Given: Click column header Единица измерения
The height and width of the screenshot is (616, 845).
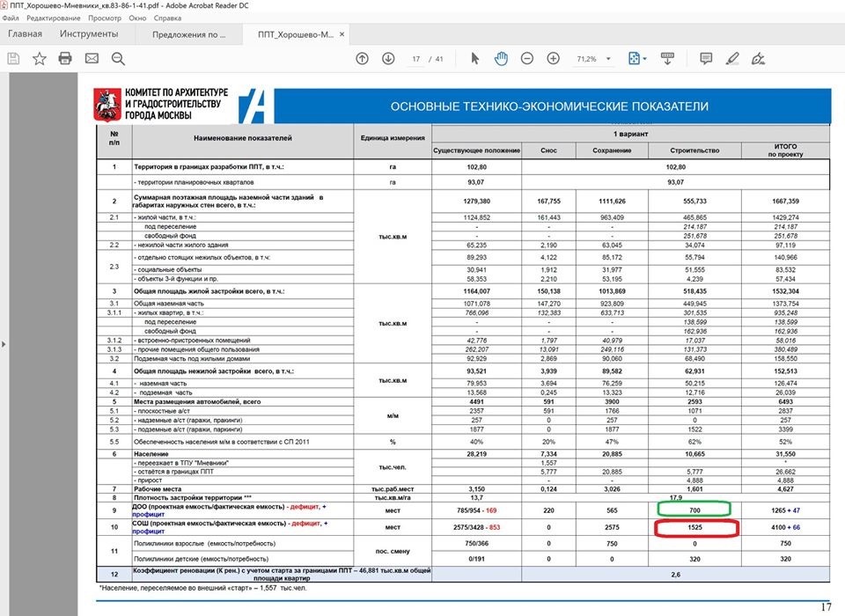Looking at the screenshot, I should click(393, 138).
